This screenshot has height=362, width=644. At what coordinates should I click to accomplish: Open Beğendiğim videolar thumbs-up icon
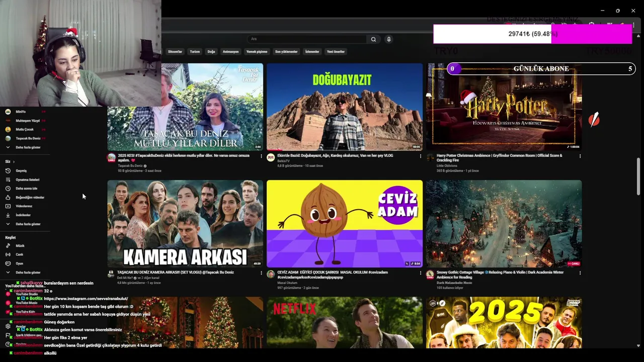[x=8, y=197]
